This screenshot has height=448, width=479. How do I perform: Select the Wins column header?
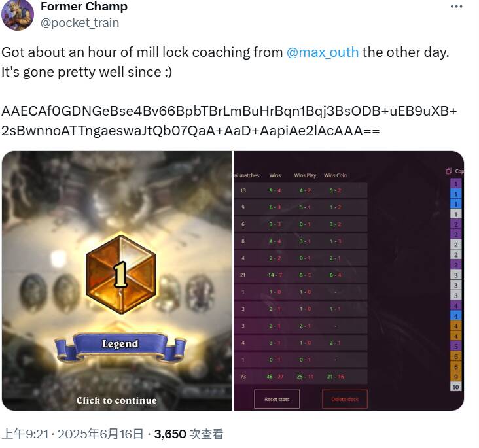click(x=275, y=175)
